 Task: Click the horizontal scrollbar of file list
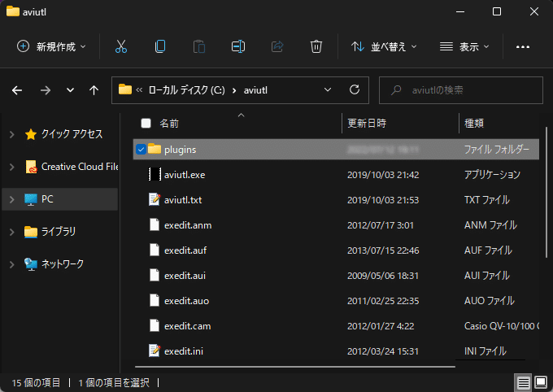tap(295, 367)
